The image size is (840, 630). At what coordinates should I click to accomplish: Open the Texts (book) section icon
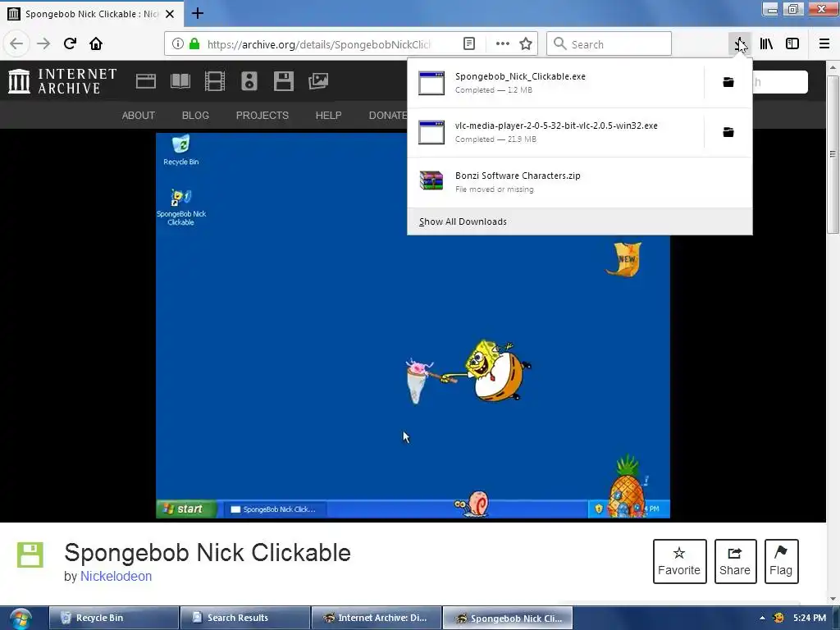[180, 81]
